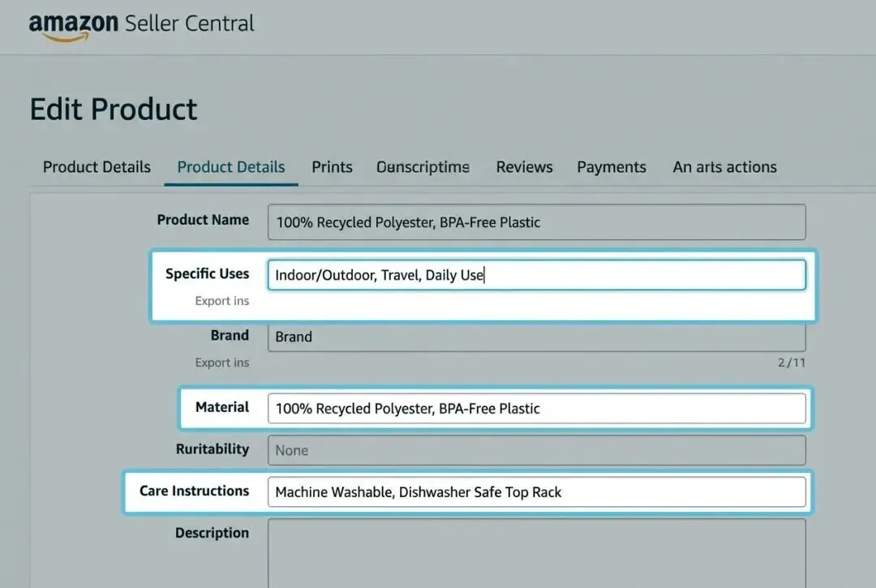Focus the Product Name text field
The height and width of the screenshot is (588, 876).
coord(536,222)
